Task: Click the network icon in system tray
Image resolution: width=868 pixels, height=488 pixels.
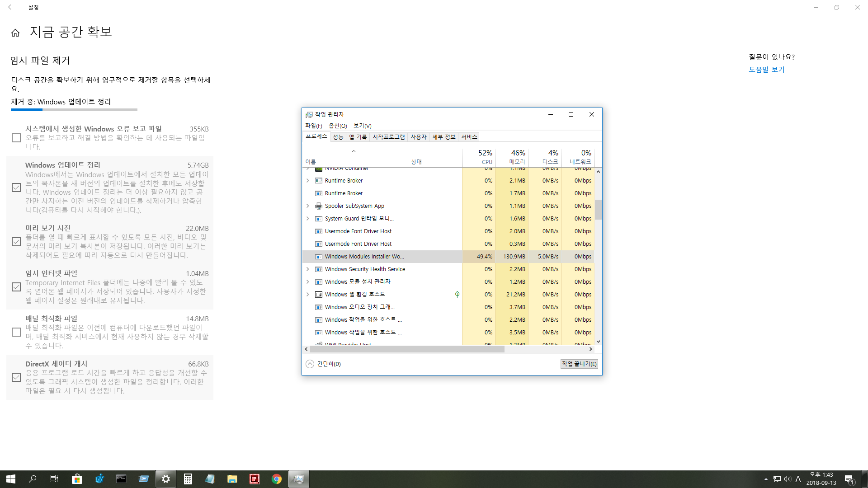Action: (777, 479)
